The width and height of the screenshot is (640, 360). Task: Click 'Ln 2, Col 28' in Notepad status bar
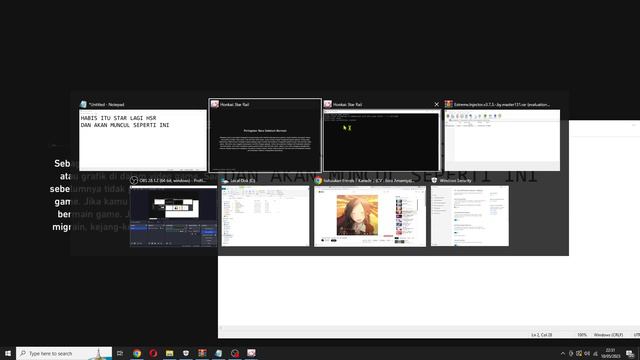tap(542, 335)
